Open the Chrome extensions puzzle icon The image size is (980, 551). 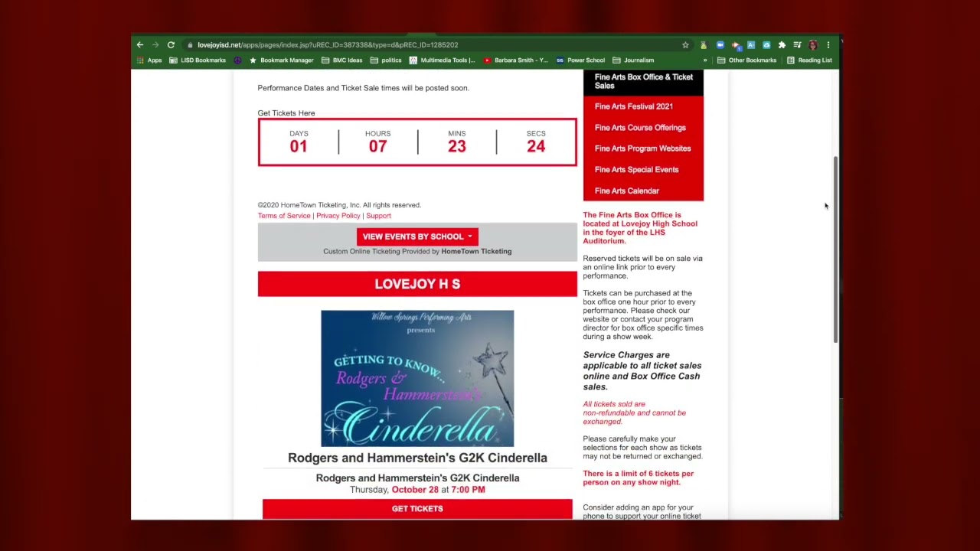pyautogui.click(x=782, y=45)
